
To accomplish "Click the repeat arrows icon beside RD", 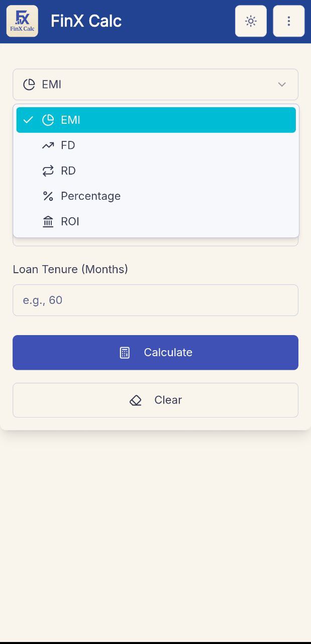I will (x=48, y=171).
